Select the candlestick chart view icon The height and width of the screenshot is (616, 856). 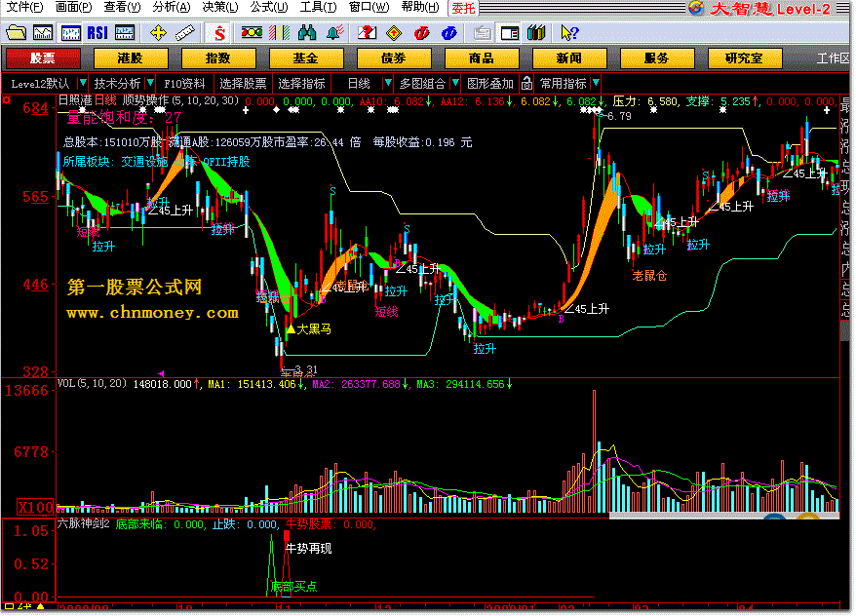click(x=70, y=33)
